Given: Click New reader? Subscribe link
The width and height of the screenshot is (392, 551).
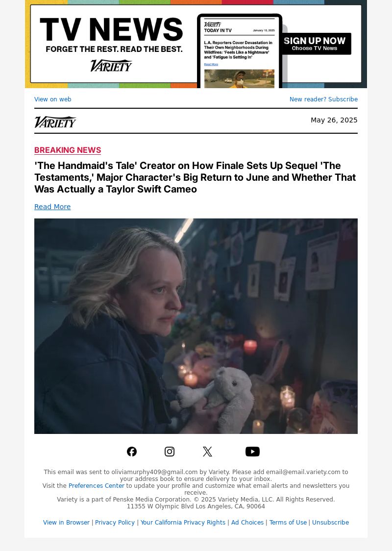Looking at the screenshot, I should [323, 99].
